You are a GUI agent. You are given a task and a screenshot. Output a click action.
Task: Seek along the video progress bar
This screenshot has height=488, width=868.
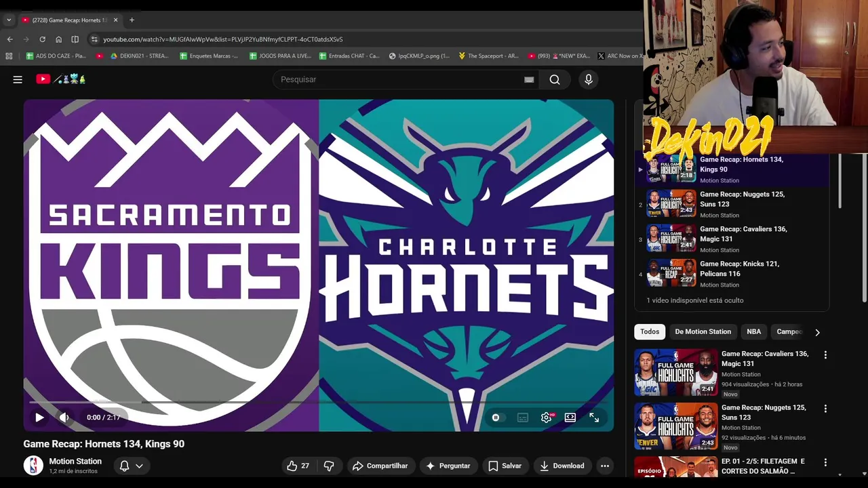coord(319,402)
